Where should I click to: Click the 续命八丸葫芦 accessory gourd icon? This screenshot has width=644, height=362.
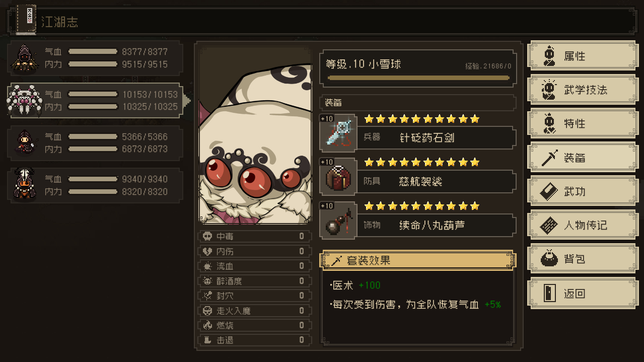[x=338, y=221]
